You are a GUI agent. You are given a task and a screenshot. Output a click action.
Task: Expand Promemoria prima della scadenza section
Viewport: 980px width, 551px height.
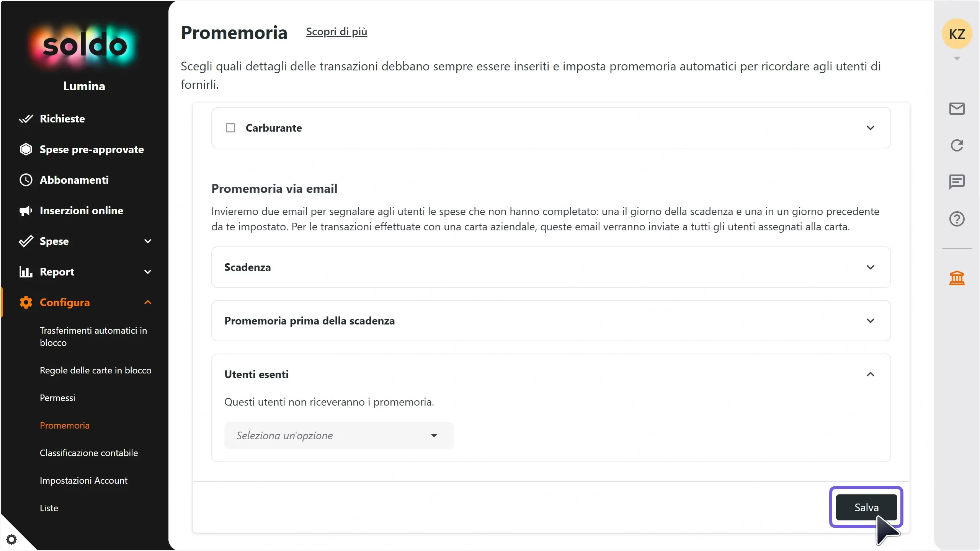pyautogui.click(x=551, y=321)
